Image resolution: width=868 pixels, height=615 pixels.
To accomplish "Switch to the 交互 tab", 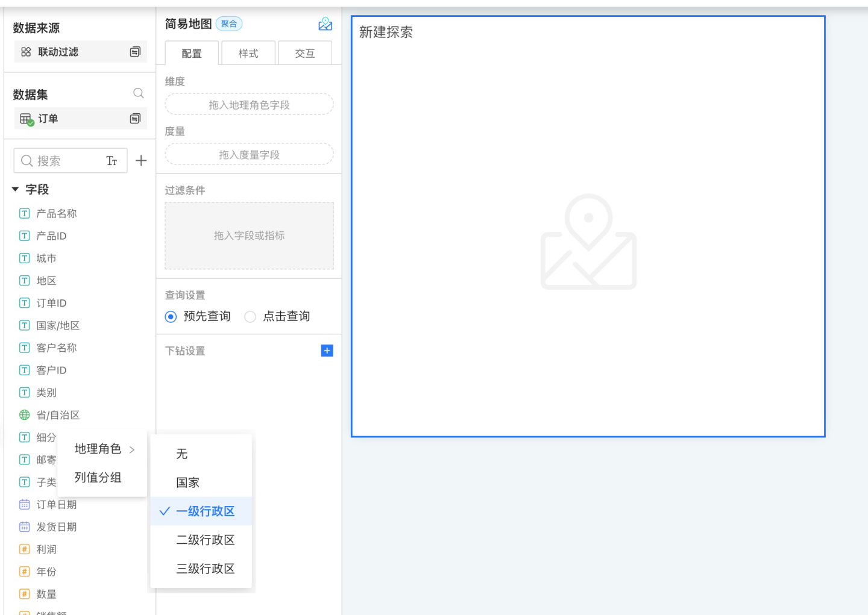I will tap(305, 54).
